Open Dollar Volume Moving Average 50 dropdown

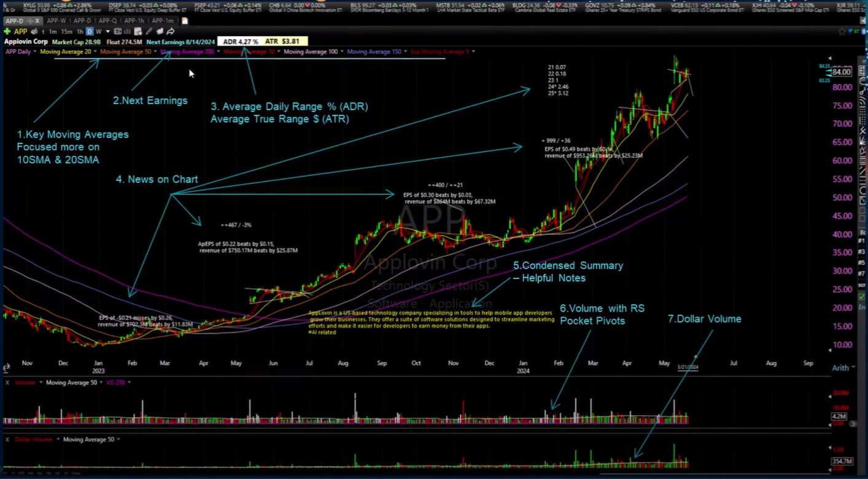point(118,440)
